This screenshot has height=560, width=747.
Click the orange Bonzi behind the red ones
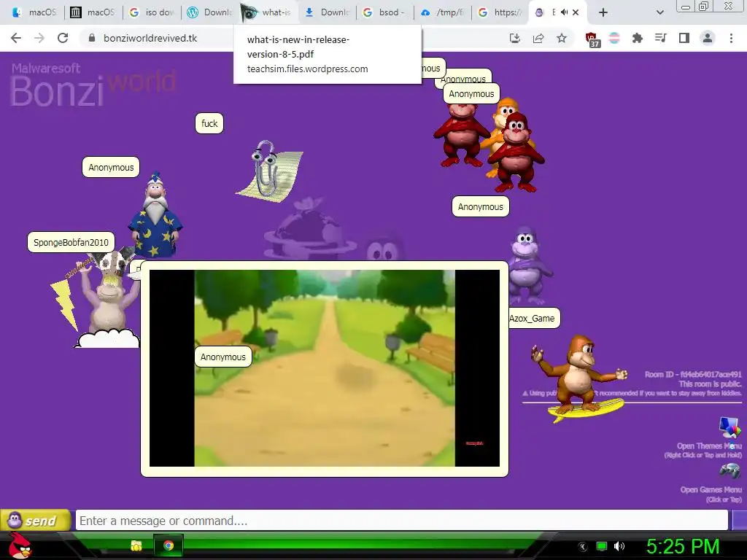click(x=506, y=112)
